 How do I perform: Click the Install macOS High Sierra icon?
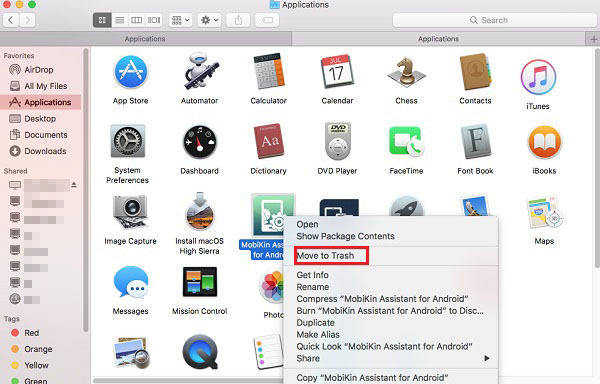tap(200, 211)
